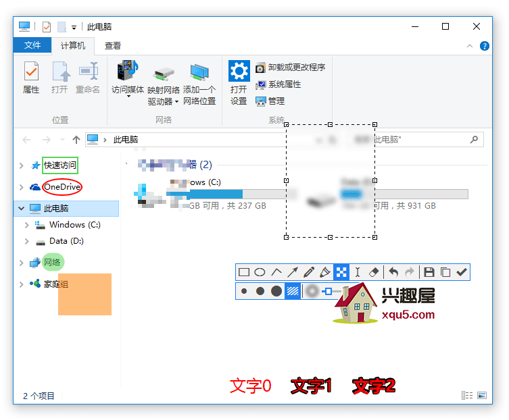Screen dimensions: 509x420
Task: Collapse the 此电脑 tree node
Action: click(21, 209)
